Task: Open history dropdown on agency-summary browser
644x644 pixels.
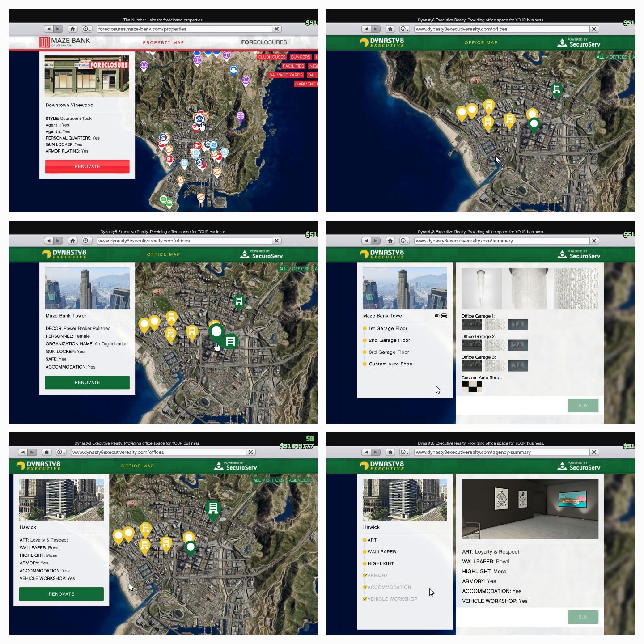Action: click(405, 452)
